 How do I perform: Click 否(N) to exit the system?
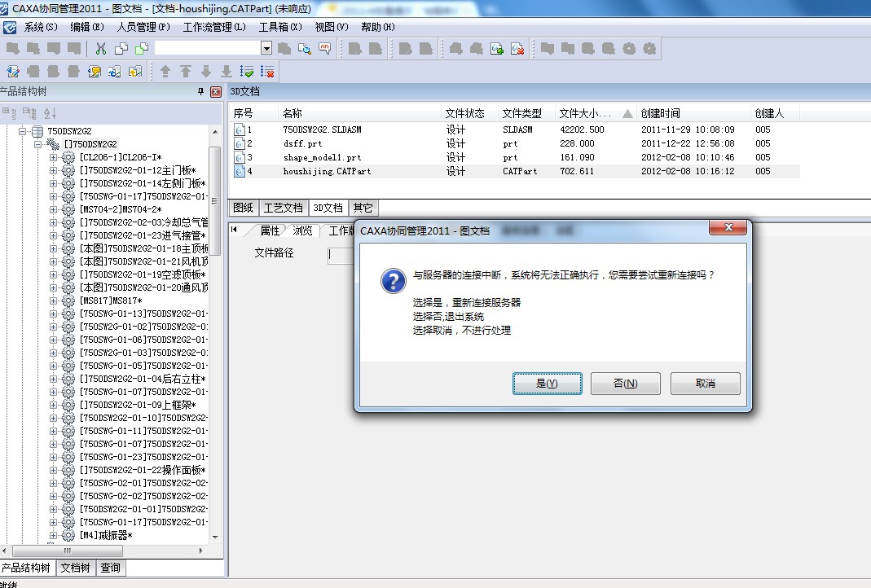click(626, 383)
